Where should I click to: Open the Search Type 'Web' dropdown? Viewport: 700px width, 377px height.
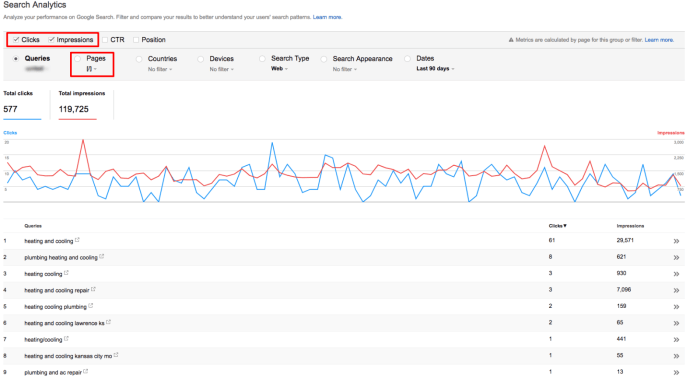point(279,69)
